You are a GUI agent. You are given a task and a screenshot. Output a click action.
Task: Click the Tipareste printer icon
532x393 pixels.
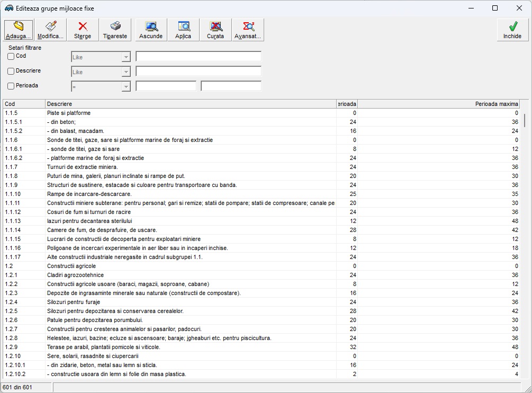coord(115,30)
